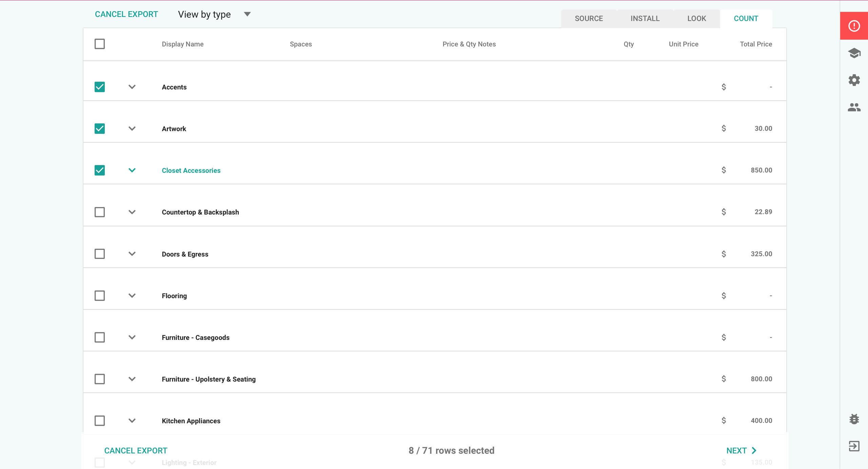The height and width of the screenshot is (469, 868).
Task: Switch to the INSTALL tab
Action: point(645,19)
